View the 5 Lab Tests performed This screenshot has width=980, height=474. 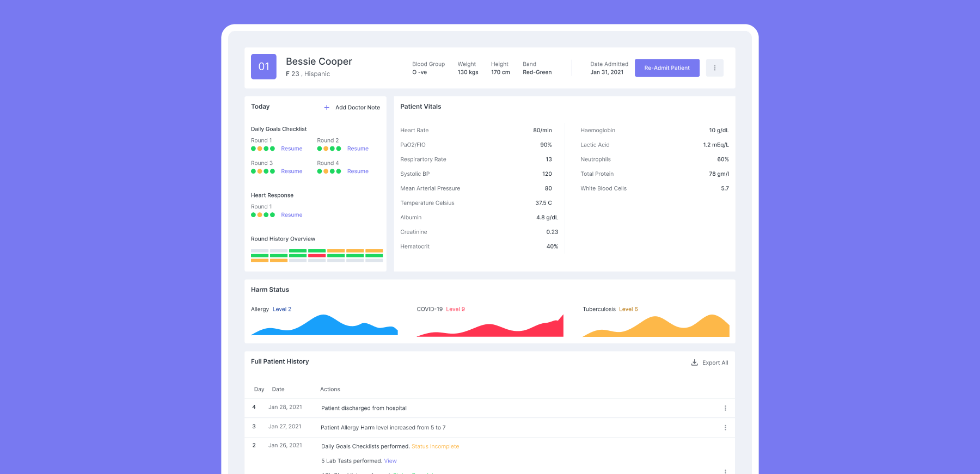(390, 461)
